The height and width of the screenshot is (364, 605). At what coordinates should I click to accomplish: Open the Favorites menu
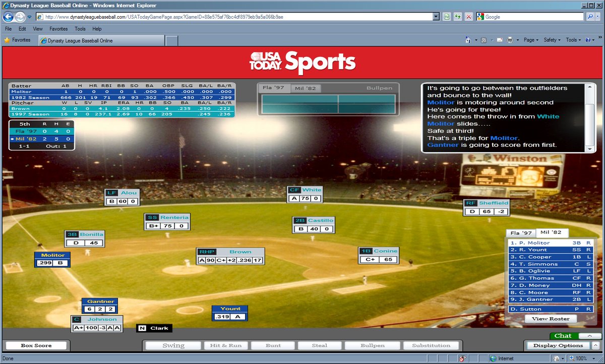(x=58, y=29)
